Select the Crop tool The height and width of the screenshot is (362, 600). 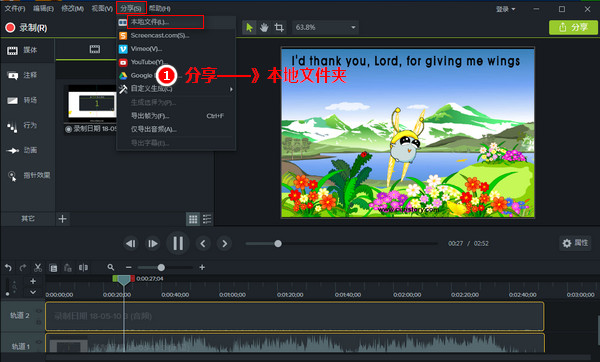tap(279, 28)
